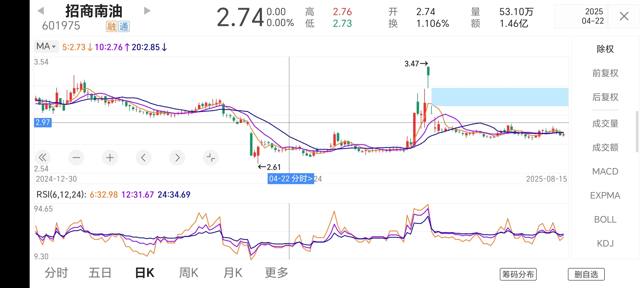644x288 pixels.
Task: Tap the 融 margin-trading badge
Action: (x=111, y=26)
